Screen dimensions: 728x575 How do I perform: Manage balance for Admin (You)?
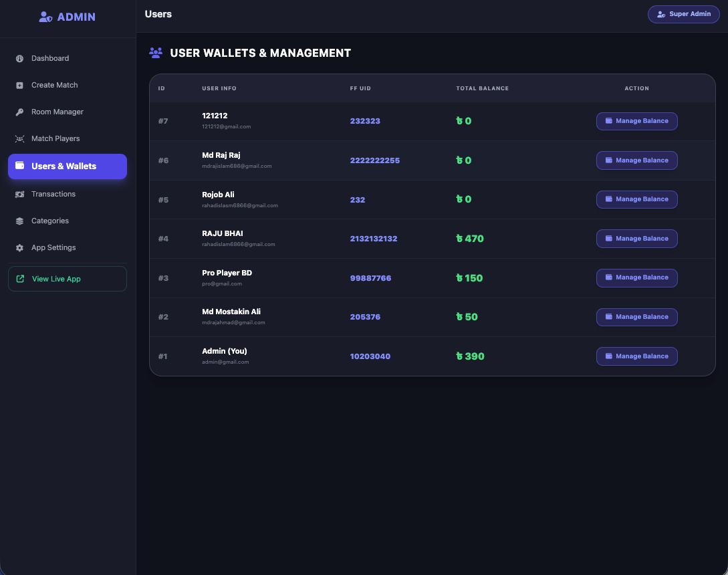636,356
